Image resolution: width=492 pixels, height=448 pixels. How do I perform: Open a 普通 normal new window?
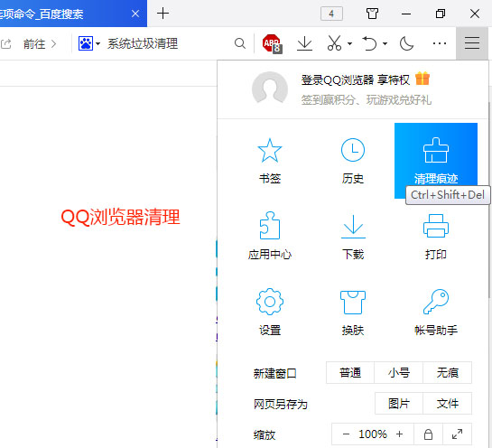350,373
